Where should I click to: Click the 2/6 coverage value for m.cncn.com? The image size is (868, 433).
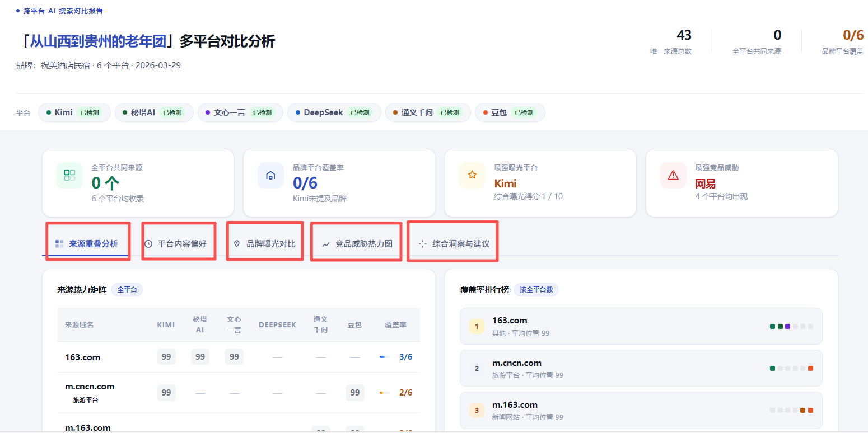point(406,393)
